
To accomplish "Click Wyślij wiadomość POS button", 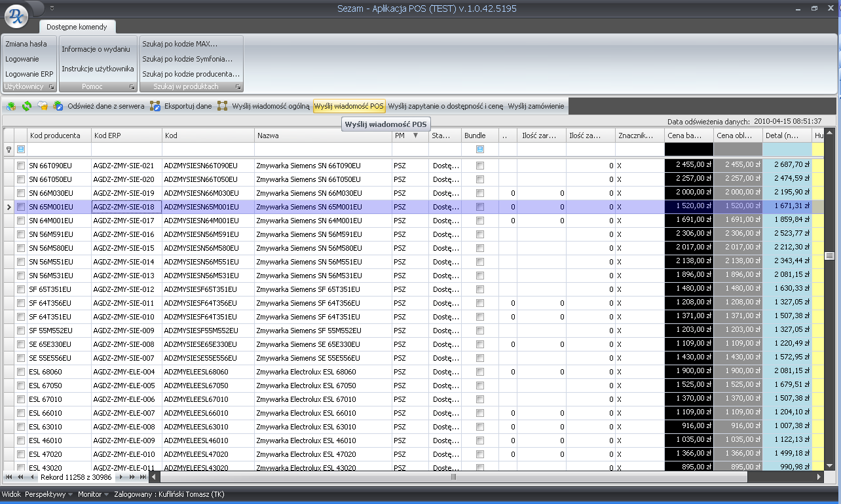I will (x=349, y=106).
